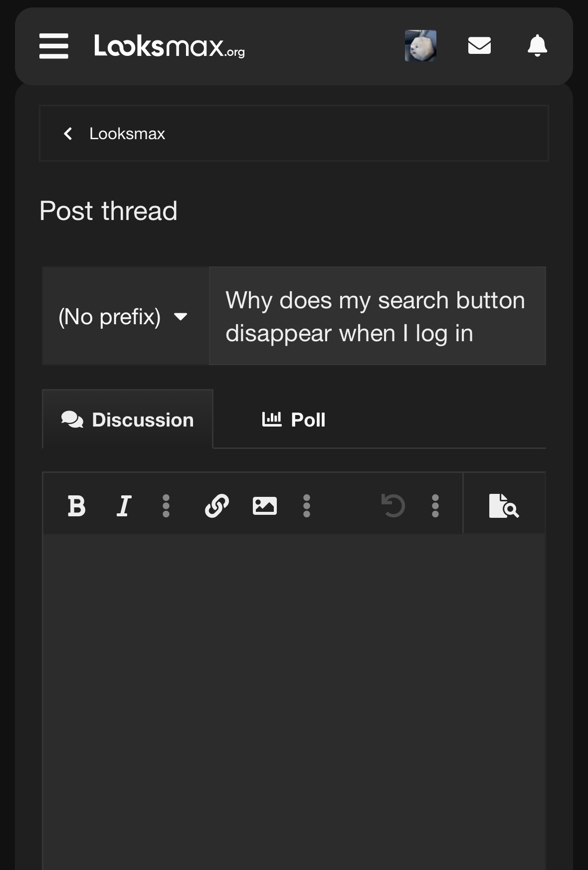Switch to the Poll tab

coord(294,420)
